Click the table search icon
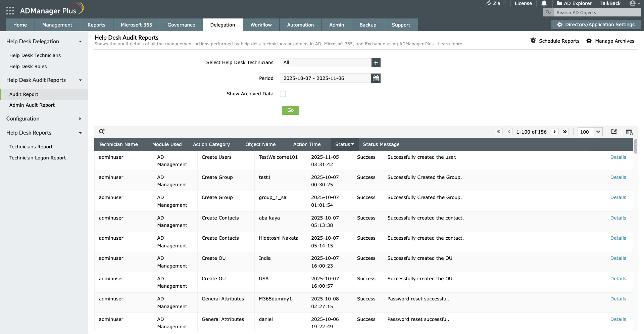This screenshot has height=334, width=644. [102, 132]
